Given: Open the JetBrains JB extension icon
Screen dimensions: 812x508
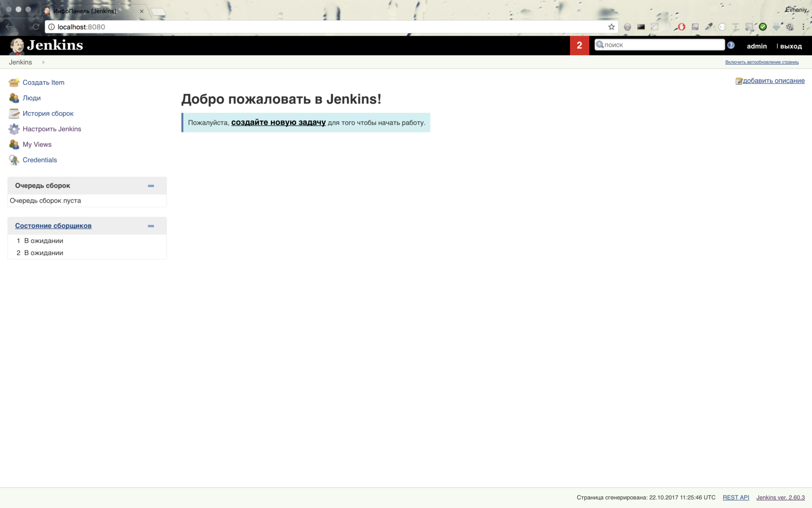Looking at the screenshot, I should point(695,27).
